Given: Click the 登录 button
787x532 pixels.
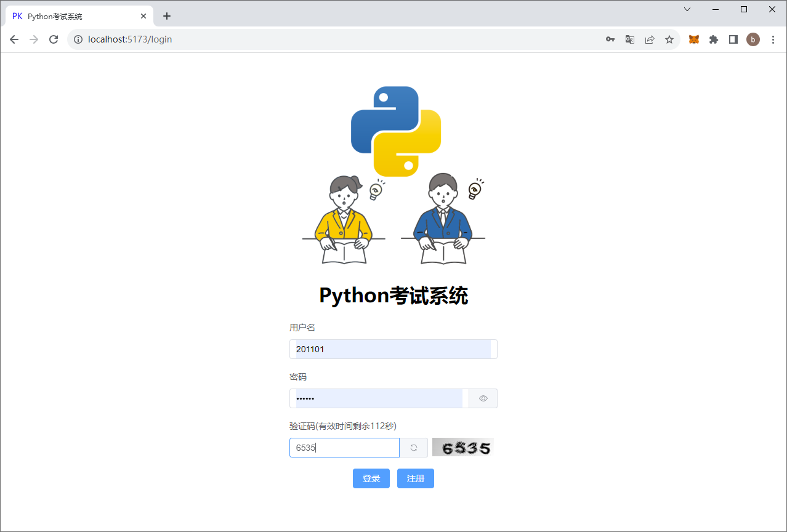Looking at the screenshot, I should tap(371, 478).
